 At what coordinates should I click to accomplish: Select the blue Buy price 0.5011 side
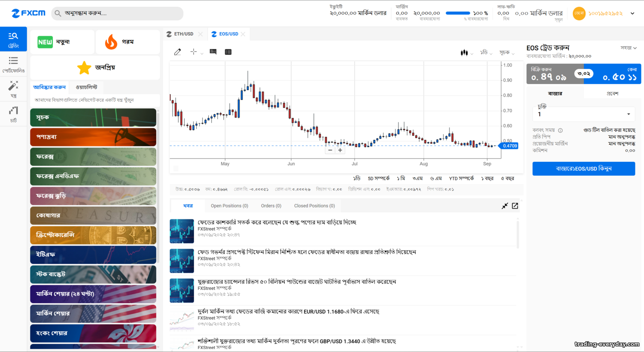pyautogui.click(x=618, y=74)
